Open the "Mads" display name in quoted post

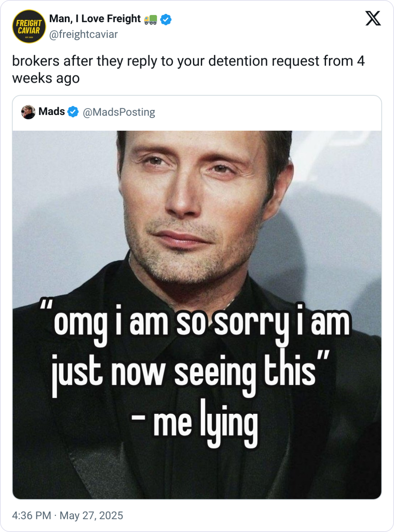(x=52, y=112)
